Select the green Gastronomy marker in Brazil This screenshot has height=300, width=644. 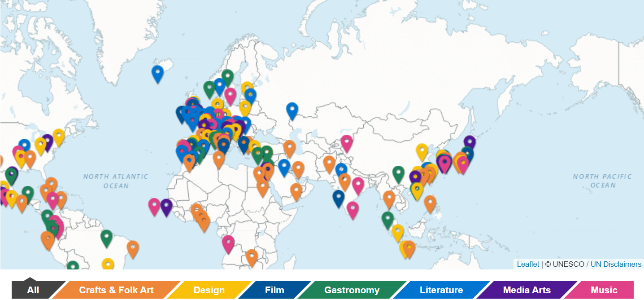(x=106, y=236)
